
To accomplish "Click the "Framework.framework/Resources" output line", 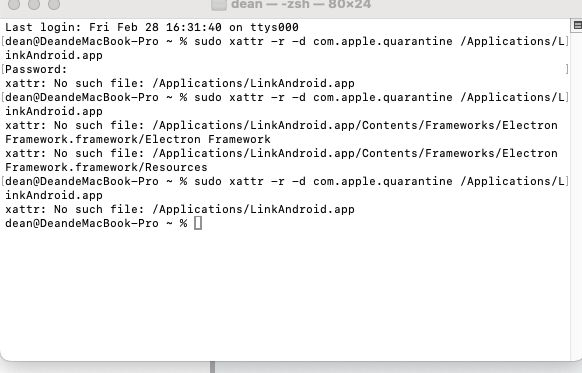I will (106, 167).
